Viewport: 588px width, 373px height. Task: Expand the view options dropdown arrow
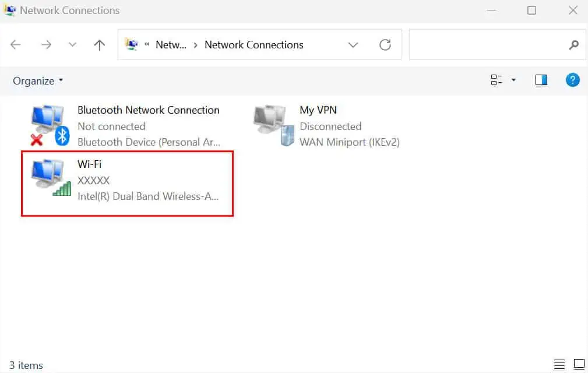(x=514, y=80)
